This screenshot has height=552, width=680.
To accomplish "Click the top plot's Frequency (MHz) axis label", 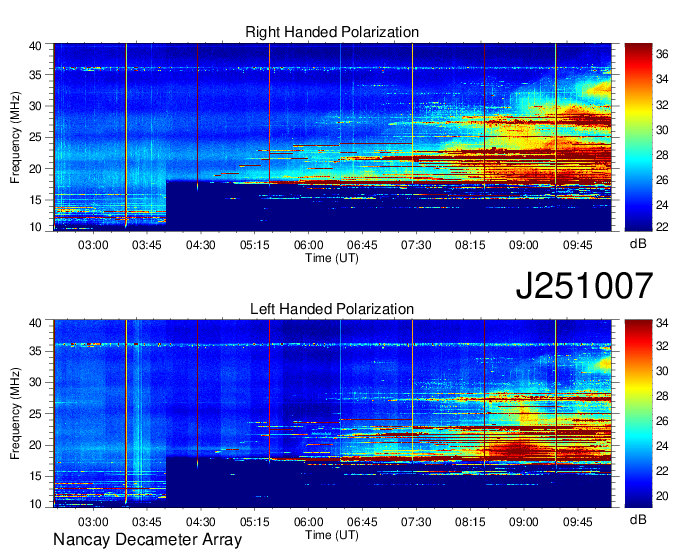I will coord(15,136).
